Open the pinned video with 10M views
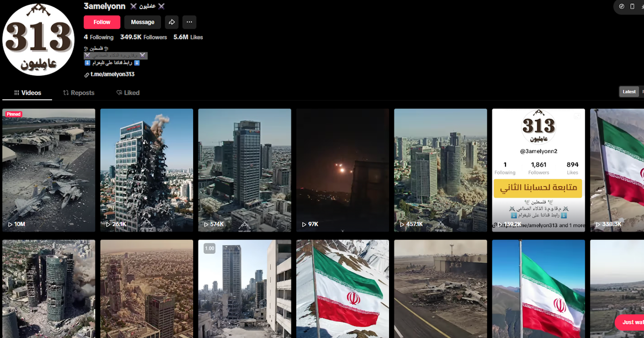This screenshot has width=644, height=338. point(49,170)
